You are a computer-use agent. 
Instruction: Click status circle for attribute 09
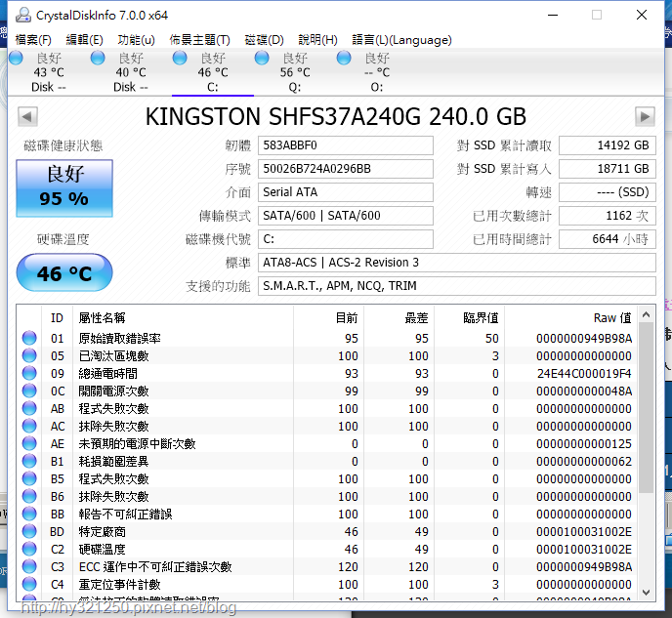click(29, 373)
